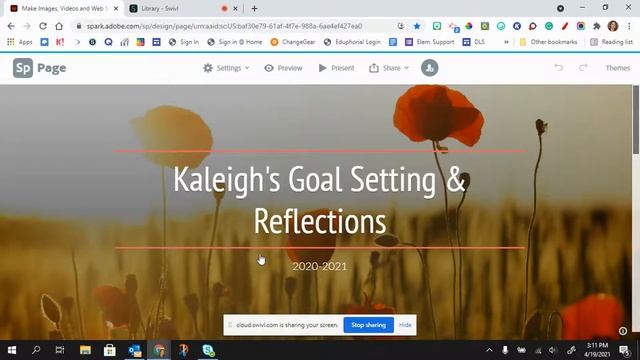Image resolution: width=640 pixels, height=360 pixels.
Task: Open the Share dropdown
Action: pyautogui.click(x=389, y=68)
